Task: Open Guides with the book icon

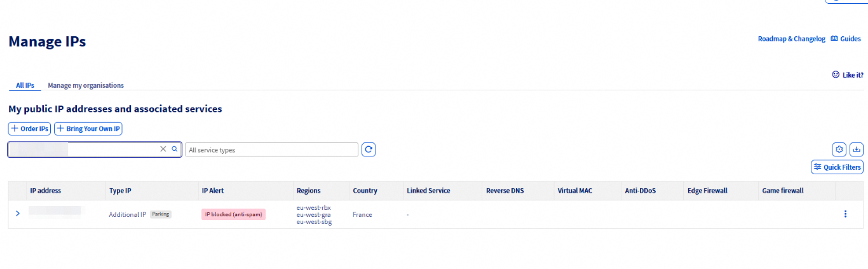Action: click(846, 39)
